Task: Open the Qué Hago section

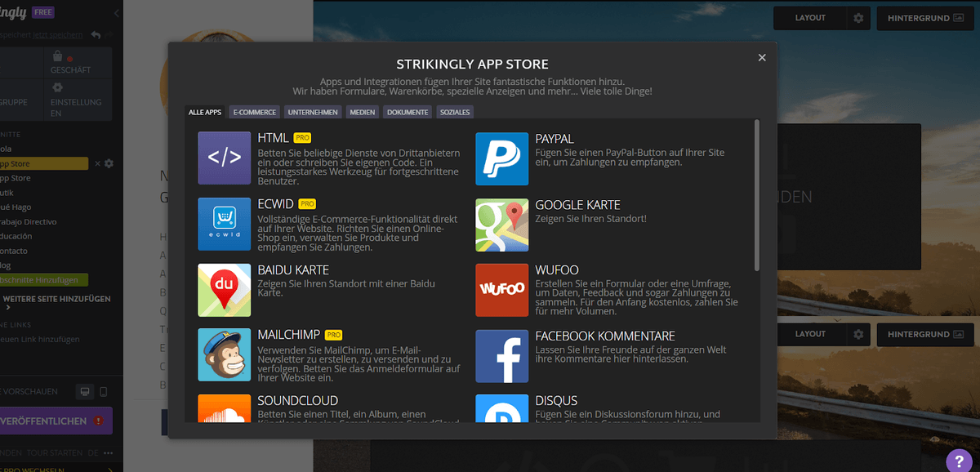Action: (16, 207)
